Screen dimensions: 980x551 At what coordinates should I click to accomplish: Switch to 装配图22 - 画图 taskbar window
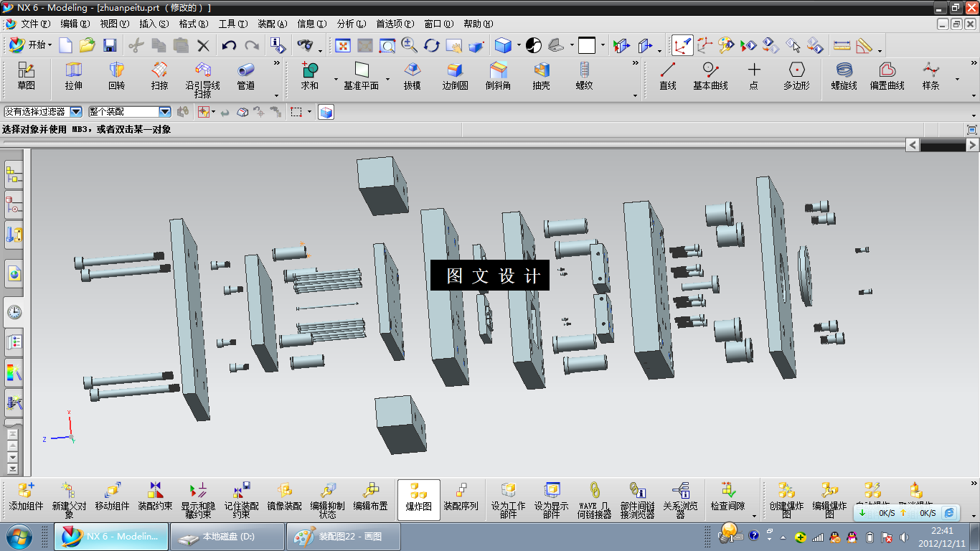[x=343, y=537]
